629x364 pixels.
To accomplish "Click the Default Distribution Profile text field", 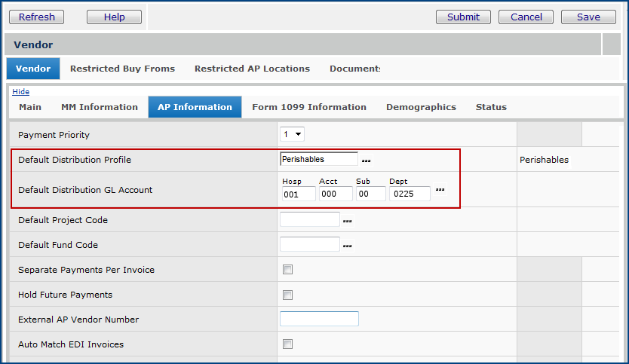I will pos(318,159).
